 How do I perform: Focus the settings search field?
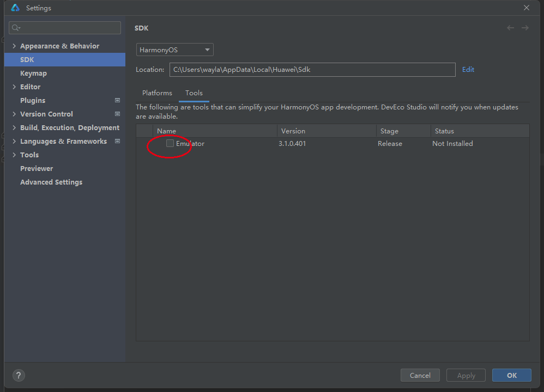65,28
